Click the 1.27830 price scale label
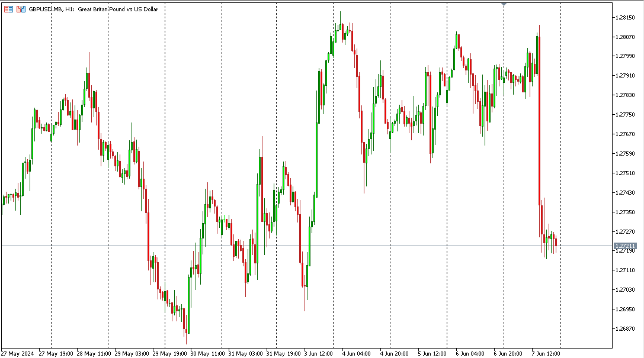Image resolution: width=644 pixels, height=358 pixels. point(624,95)
